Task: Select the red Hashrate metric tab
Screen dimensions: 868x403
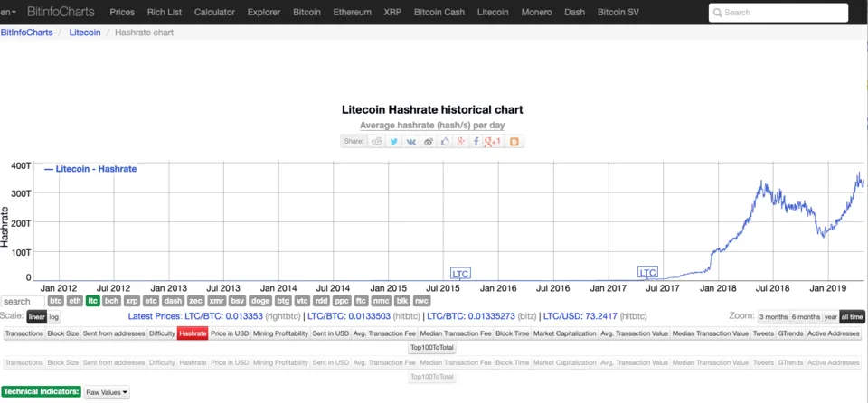Action: coord(193,333)
